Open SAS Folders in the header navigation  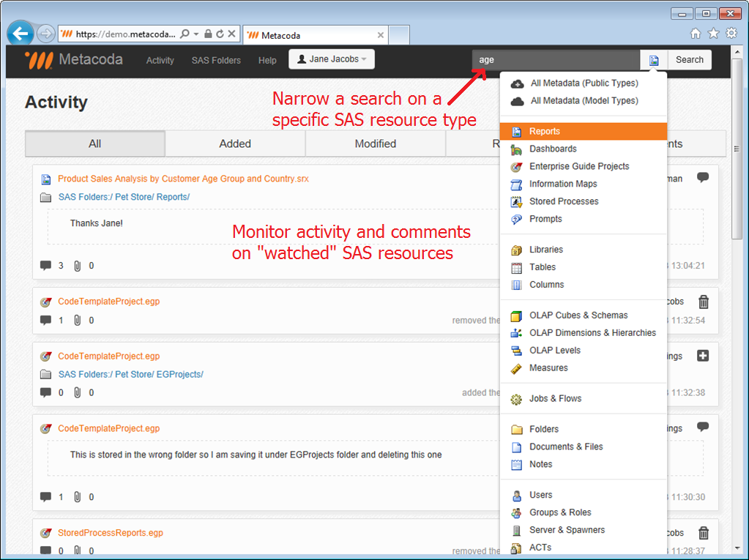click(x=216, y=60)
